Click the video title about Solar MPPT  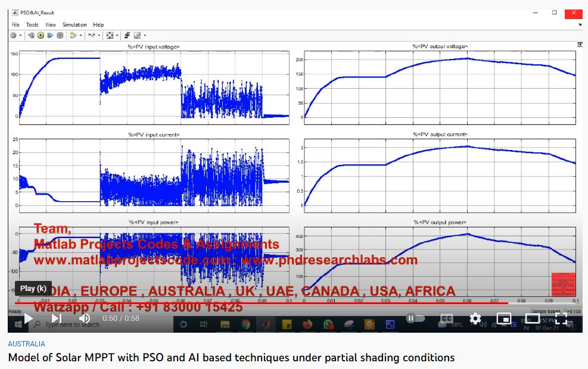tap(231, 358)
